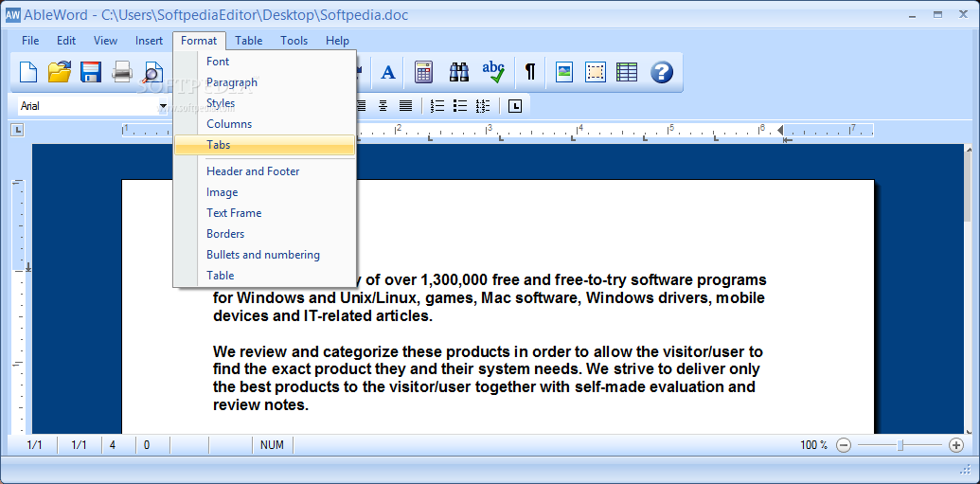Click the NUM indicator in status bar
Viewport: 980px width, 484px height.
tap(272, 445)
